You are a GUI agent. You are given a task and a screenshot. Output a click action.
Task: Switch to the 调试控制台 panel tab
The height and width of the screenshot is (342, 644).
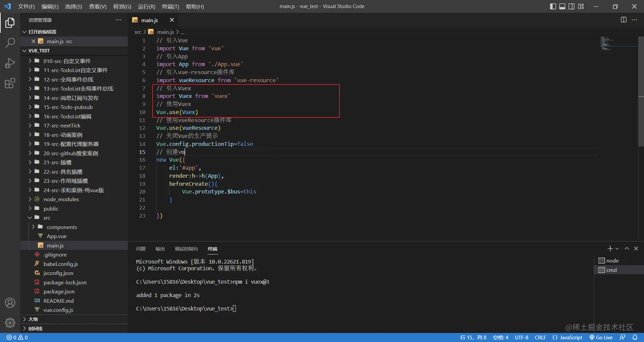187,249
